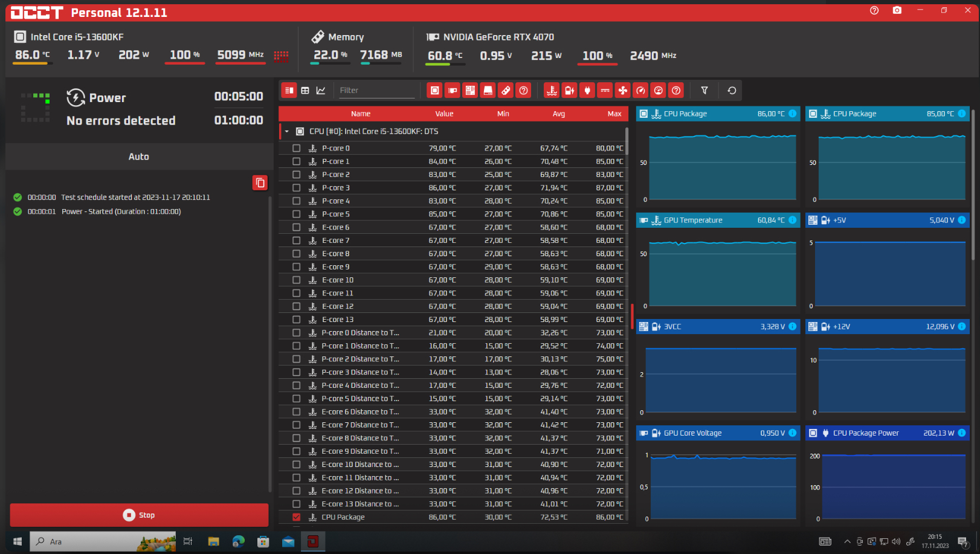Open info for the 86,00 °C CPU Package graph

click(793, 114)
